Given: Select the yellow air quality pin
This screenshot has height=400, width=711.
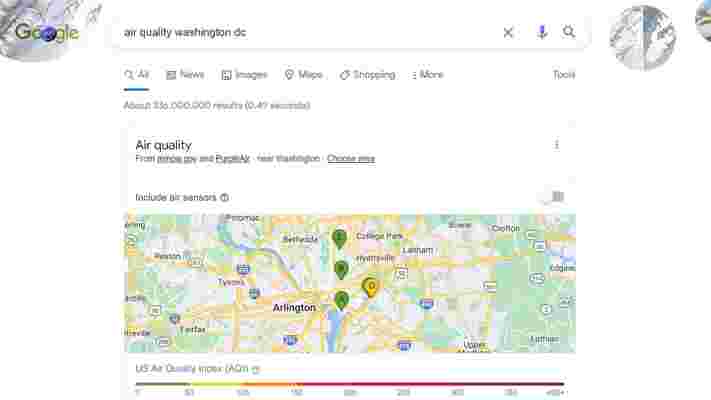Looking at the screenshot, I should 370,287.
